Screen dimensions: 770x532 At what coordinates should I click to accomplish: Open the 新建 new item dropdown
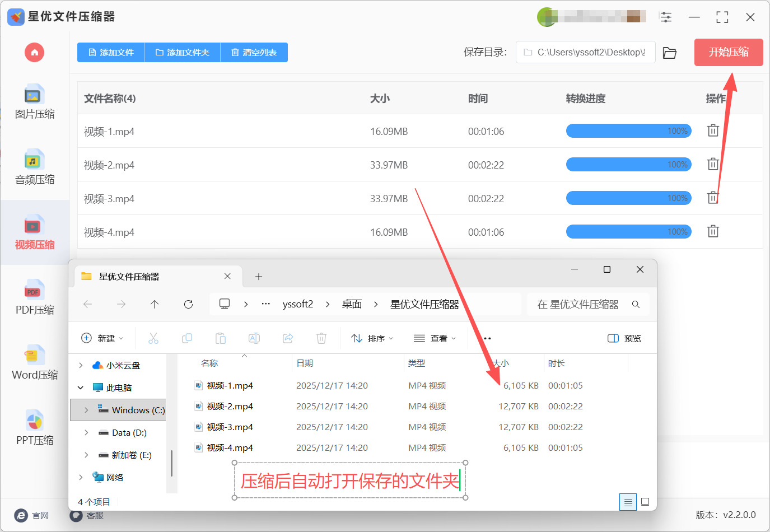click(102, 338)
